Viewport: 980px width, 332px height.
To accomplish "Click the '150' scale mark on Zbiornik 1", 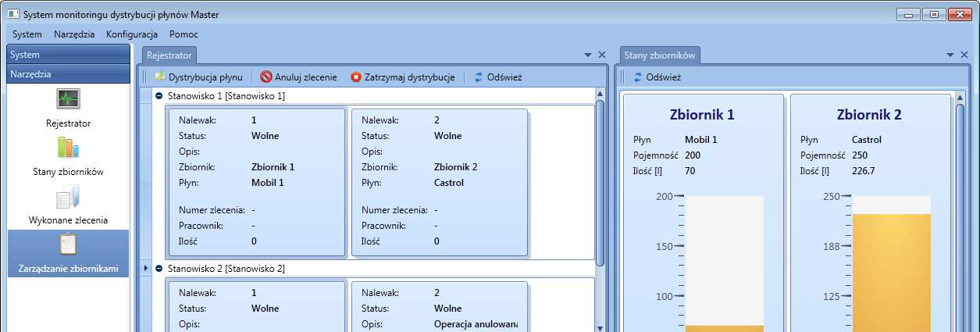I will pyautogui.click(x=663, y=246).
